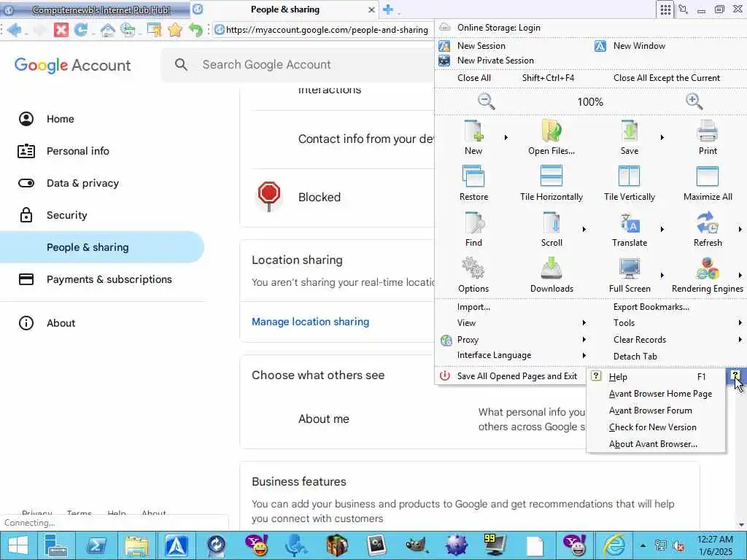Open the Interface Language submenu
Screen dimensions: 747x560
click(x=512, y=355)
